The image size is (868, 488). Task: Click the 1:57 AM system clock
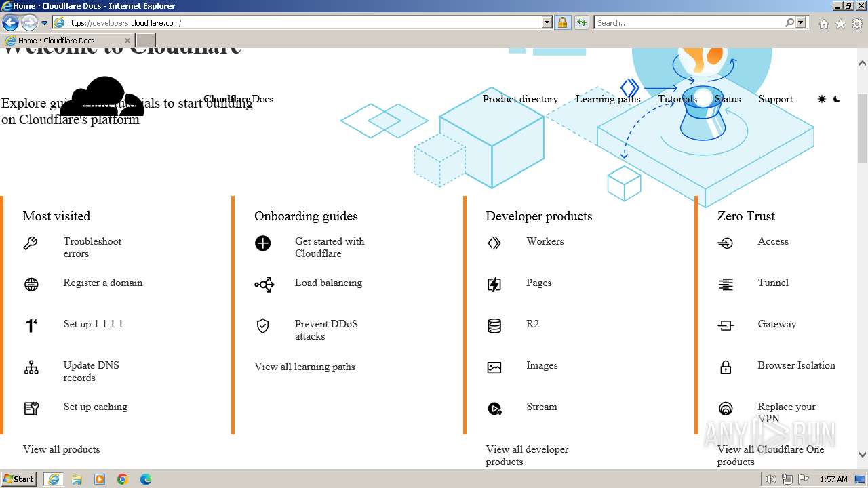coord(833,479)
